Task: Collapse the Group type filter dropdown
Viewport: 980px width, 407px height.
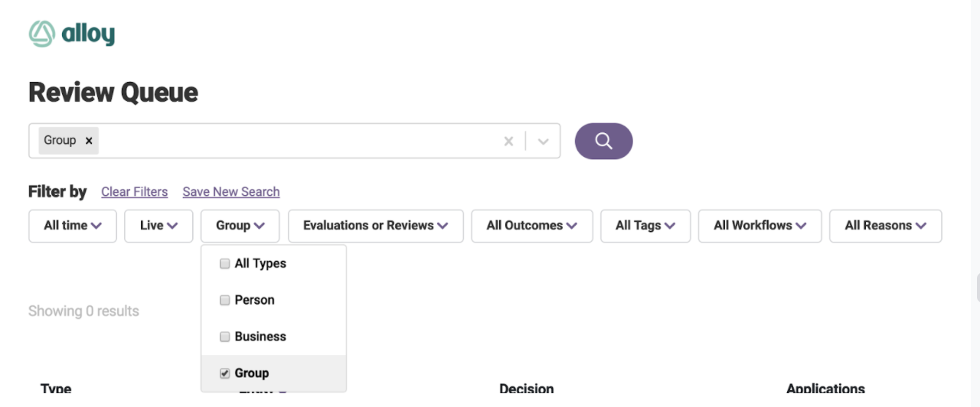Action: [x=240, y=226]
